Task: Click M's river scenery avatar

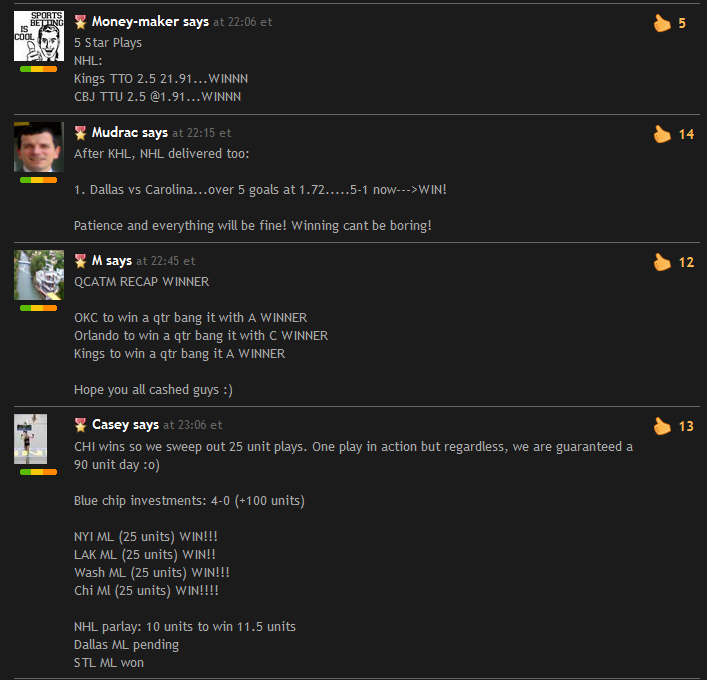Action: (x=39, y=275)
